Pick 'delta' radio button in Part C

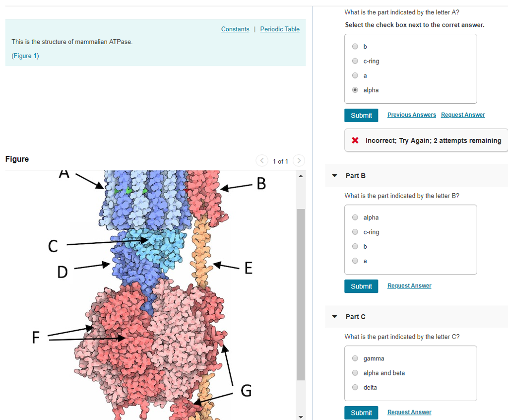tap(355, 387)
